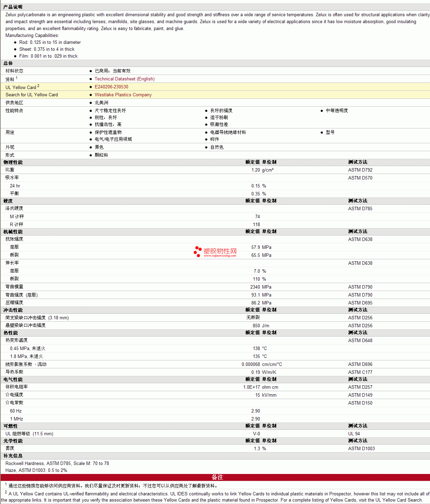
Task: Click the Westlake Plastics Company link
Action: tap(123, 95)
